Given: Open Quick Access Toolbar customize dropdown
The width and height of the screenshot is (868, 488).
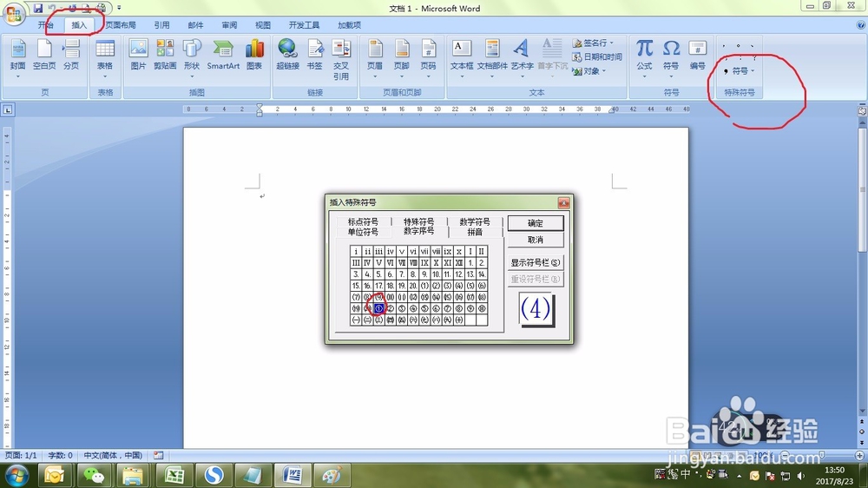Looking at the screenshot, I should pyautogui.click(x=119, y=8).
